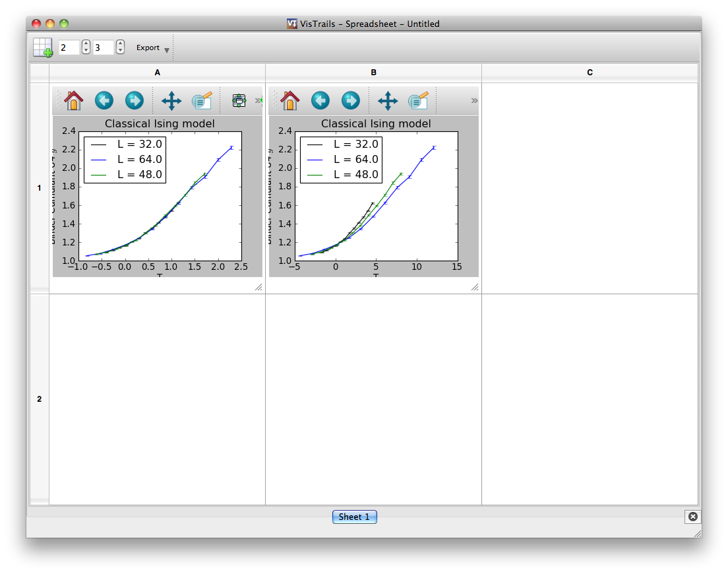728x574 pixels.
Task: Click the subplot configuration icon in cell A
Action: point(239,101)
